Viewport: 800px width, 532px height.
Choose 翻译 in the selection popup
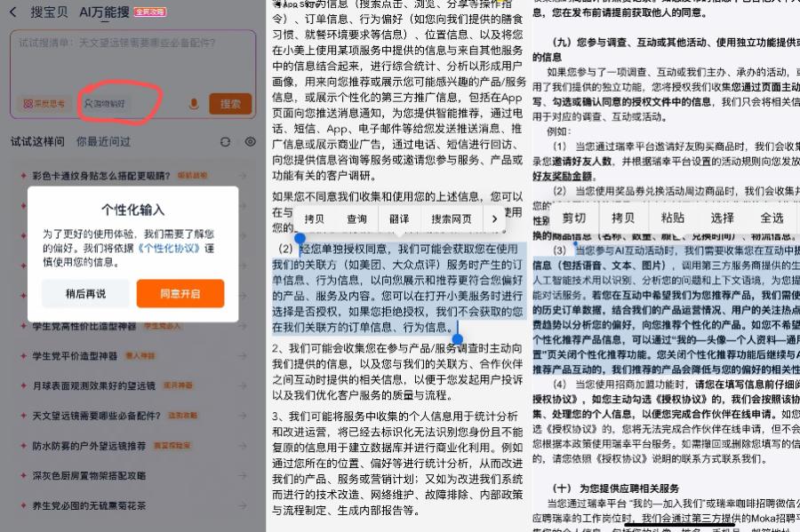pyautogui.click(x=399, y=218)
